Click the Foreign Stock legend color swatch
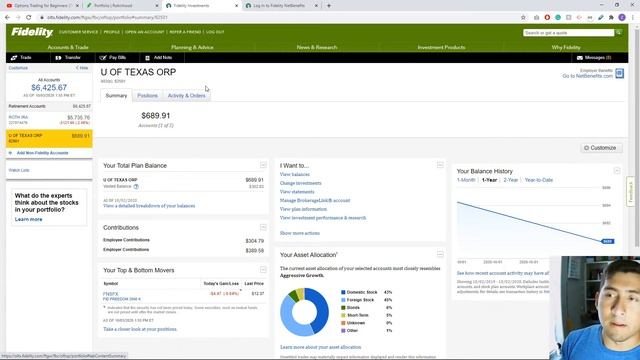Image resolution: width=640 pixels, height=360 pixels. coord(343,300)
